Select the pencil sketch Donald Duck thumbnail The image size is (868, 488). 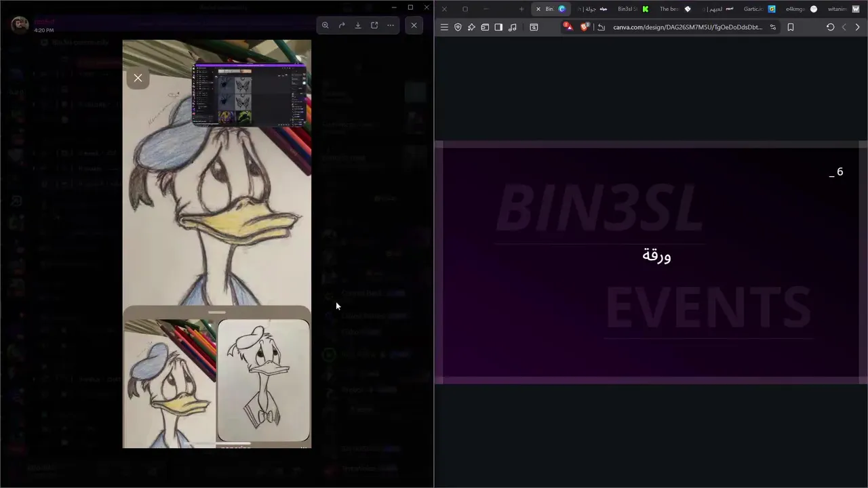(x=264, y=381)
